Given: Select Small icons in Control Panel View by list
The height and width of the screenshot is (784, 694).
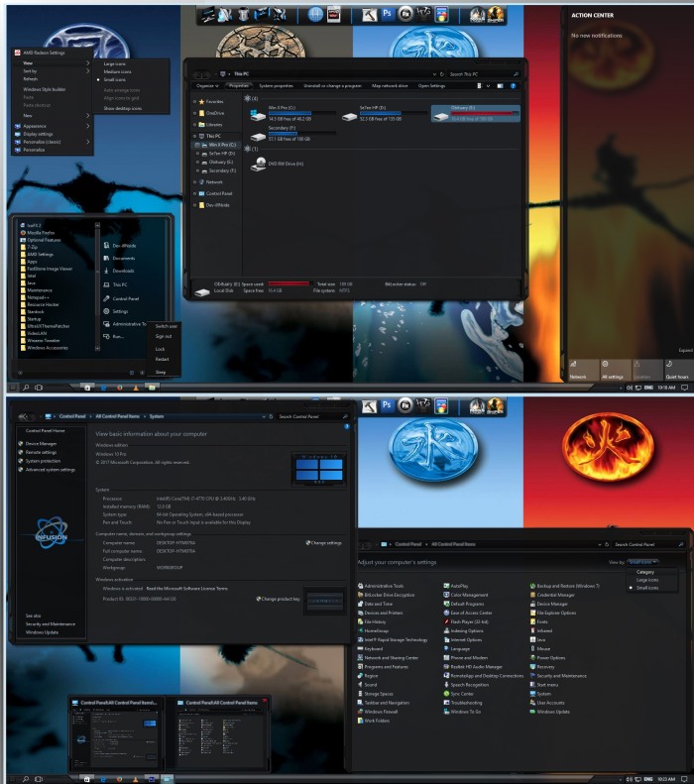Looking at the screenshot, I should pos(647,588).
